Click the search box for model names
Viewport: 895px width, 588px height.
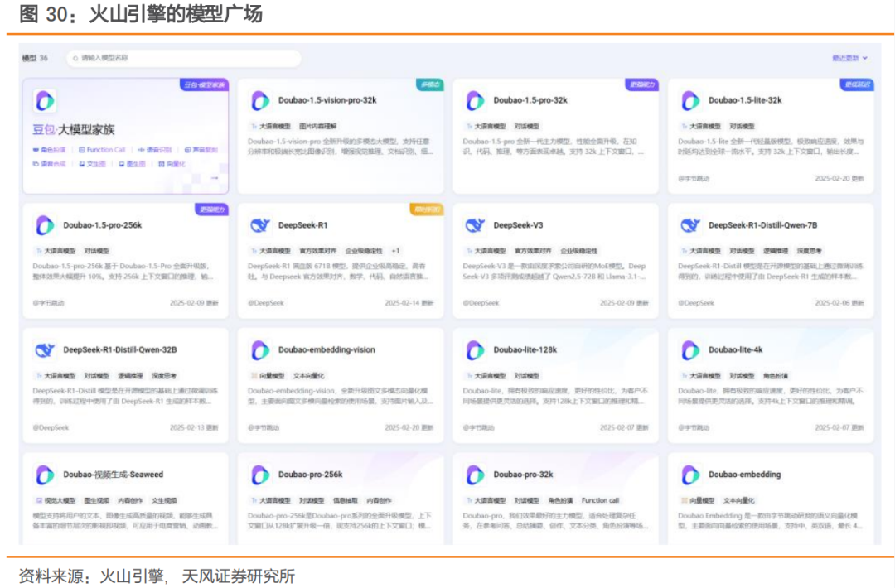point(184,58)
